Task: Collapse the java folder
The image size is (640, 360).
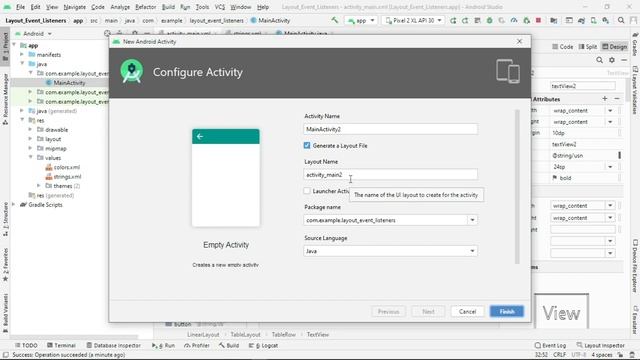Action: point(22,64)
